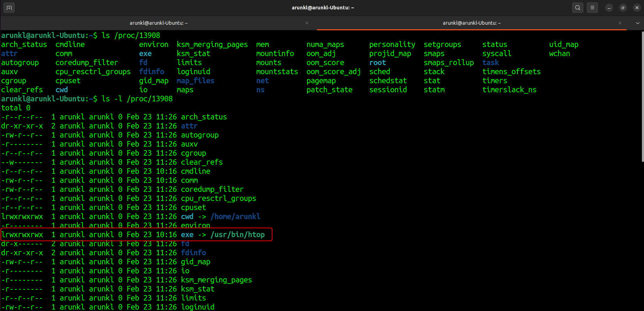Open a new terminal tab
The image size is (644, 311).
(9, 8)
